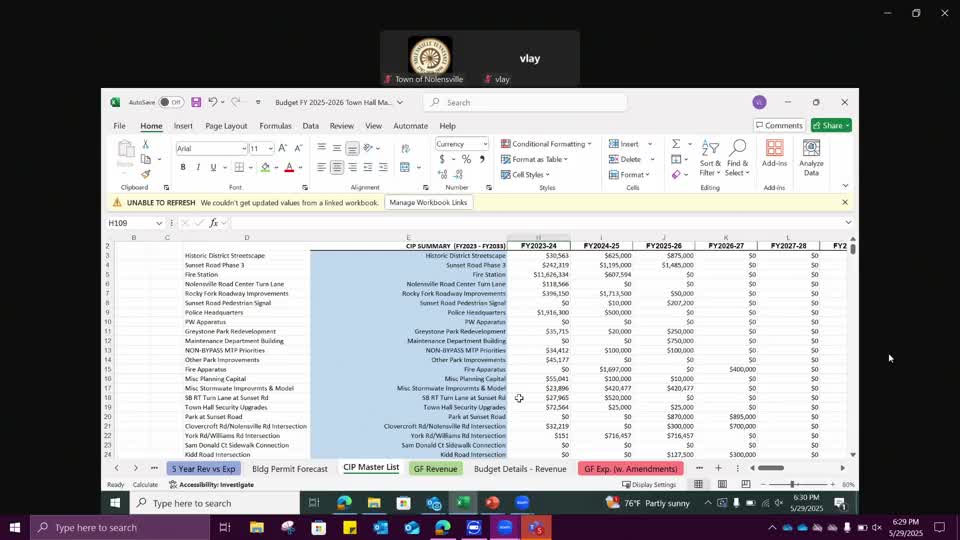Click the Save icon in title bar

196,102
